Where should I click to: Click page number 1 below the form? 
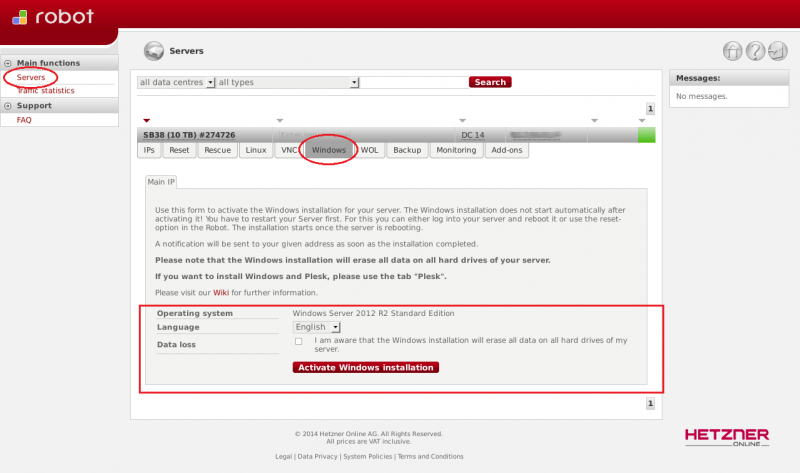pyautogui.click(x=650, y=404)
